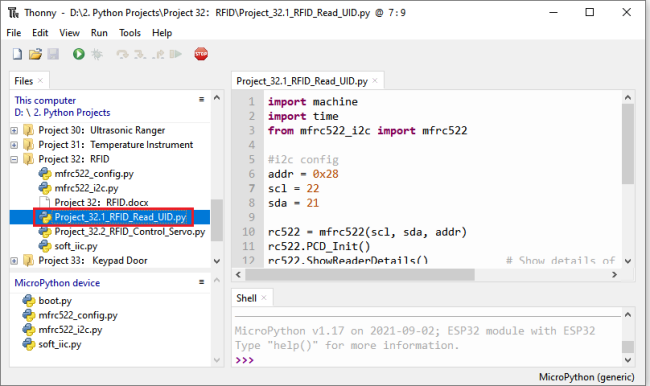Click the D: path link
The height and width of the screenshot is (386, 650).
click(x=19, y=113)
